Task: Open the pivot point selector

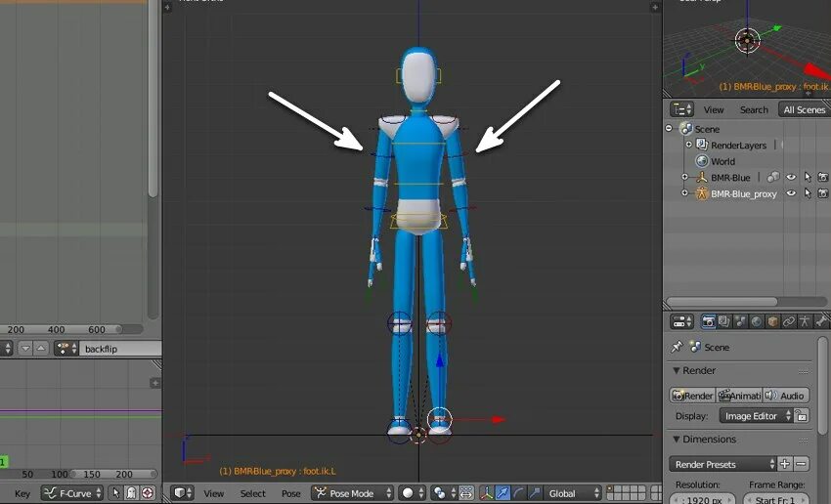Action: coord(443,493)
